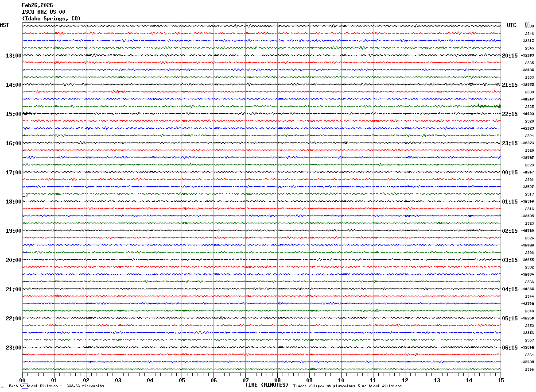Click minute 15 on the bottom axis
Screen dimensions: 536x392
(500, 380)
